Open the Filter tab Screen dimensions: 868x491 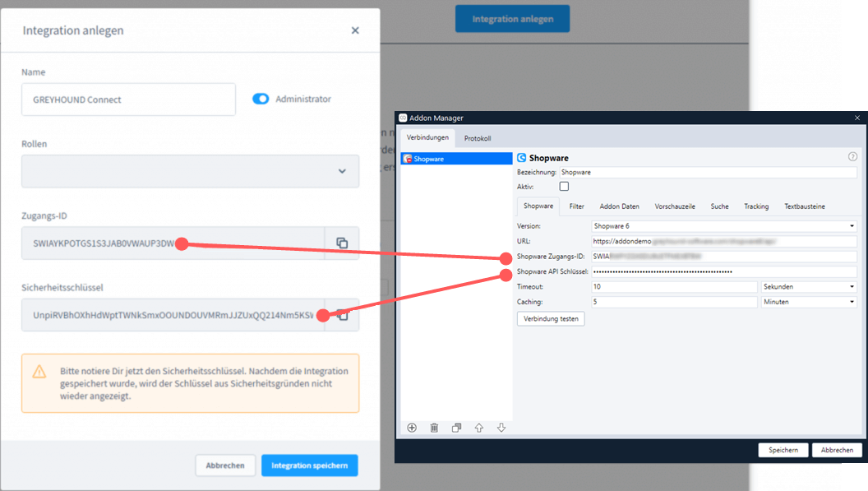point(577,206)
